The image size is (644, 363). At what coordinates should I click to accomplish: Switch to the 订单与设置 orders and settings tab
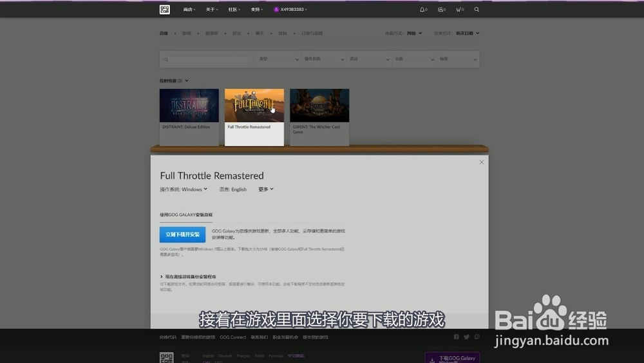312,34
